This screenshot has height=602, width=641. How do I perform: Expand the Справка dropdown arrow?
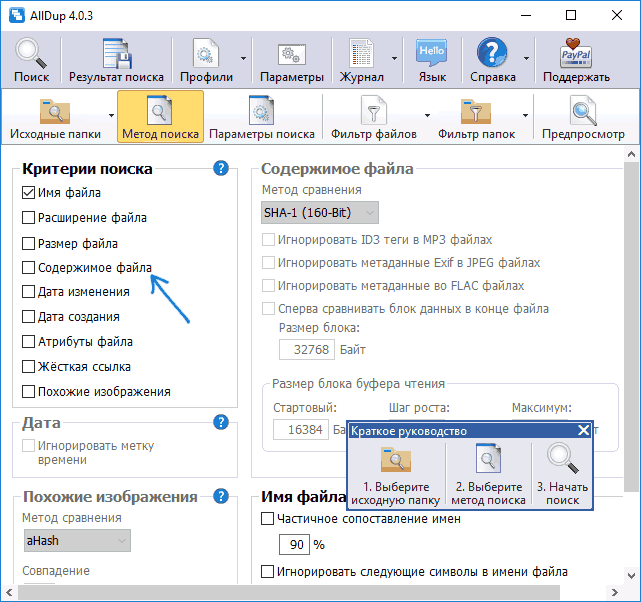pos(526,58)
